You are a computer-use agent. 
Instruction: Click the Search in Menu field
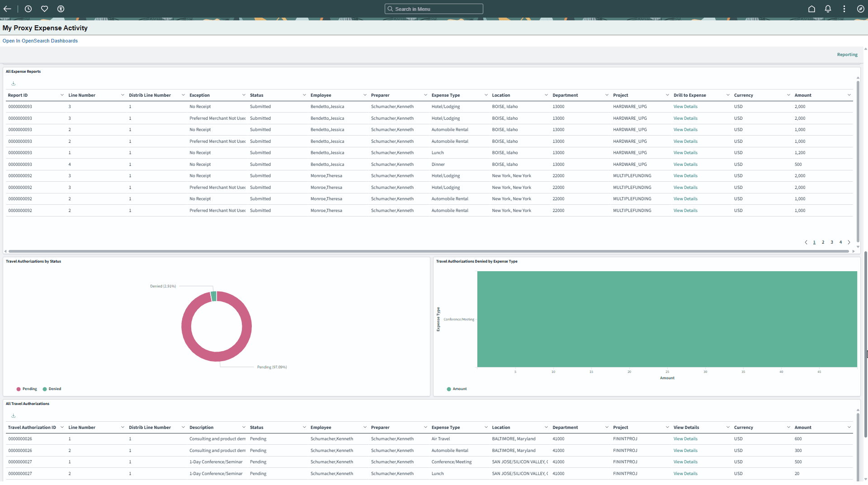pos(433,9)
